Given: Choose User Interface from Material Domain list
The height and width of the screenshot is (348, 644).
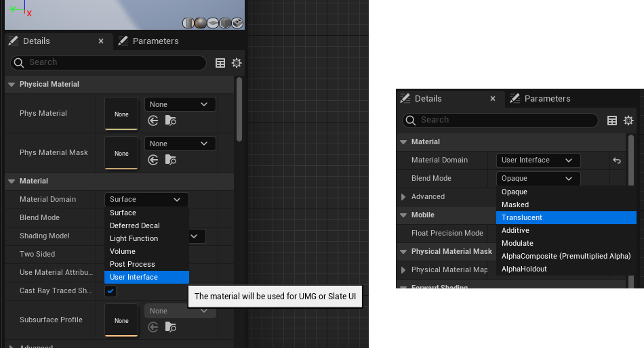Looking at the screenshot, I should 134,277.
